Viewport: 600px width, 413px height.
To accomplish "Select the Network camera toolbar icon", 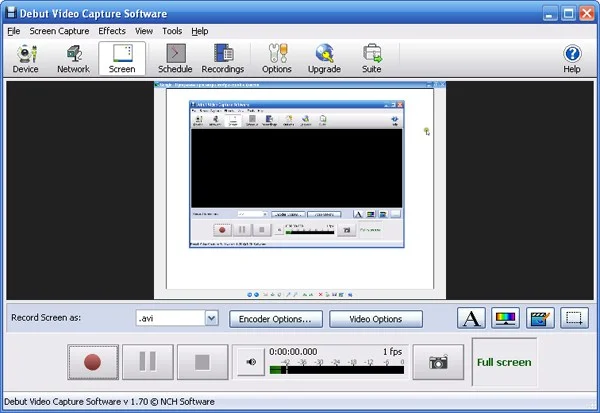I will (73, 59).
